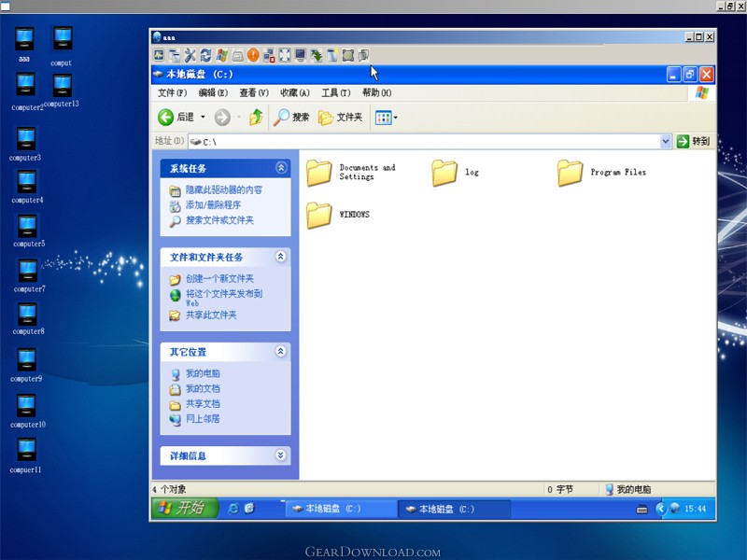Select the computer3 desktop icon
The width and height of the screenshot is (747, 560).
26,145
